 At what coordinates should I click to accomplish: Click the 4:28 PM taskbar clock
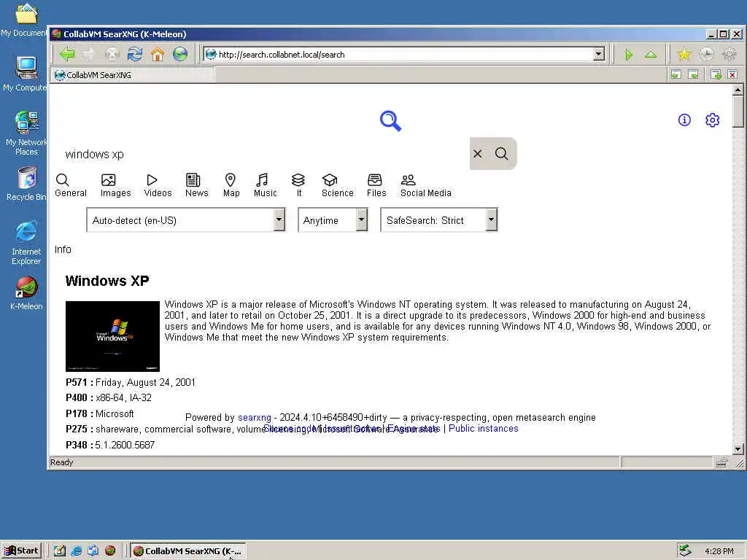[x=719, y=551]
